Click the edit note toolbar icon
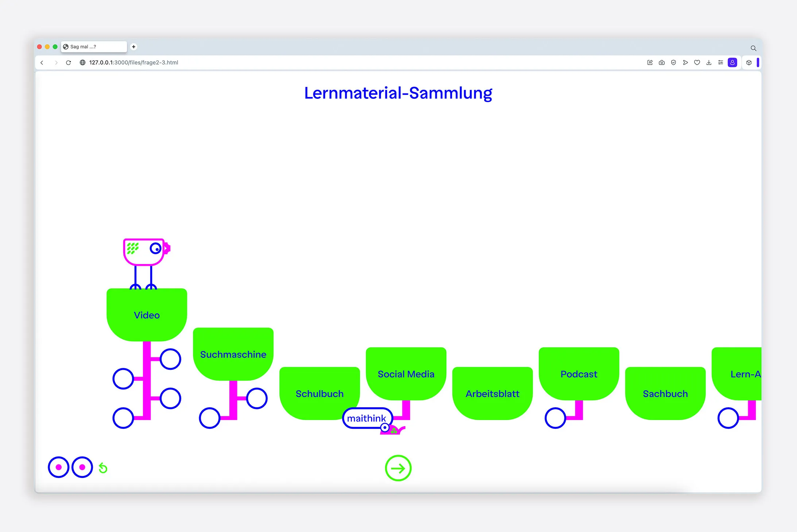Viewport: 797px width, 532px height. (650, 62)
